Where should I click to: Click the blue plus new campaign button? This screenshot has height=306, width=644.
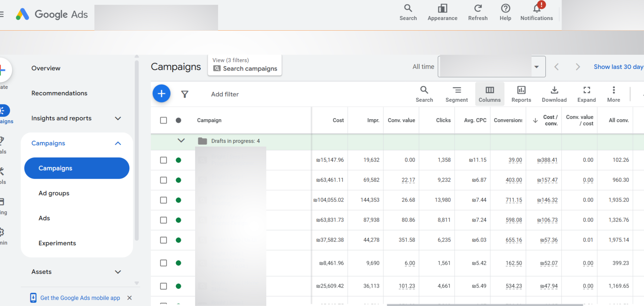tap(161, 94)
